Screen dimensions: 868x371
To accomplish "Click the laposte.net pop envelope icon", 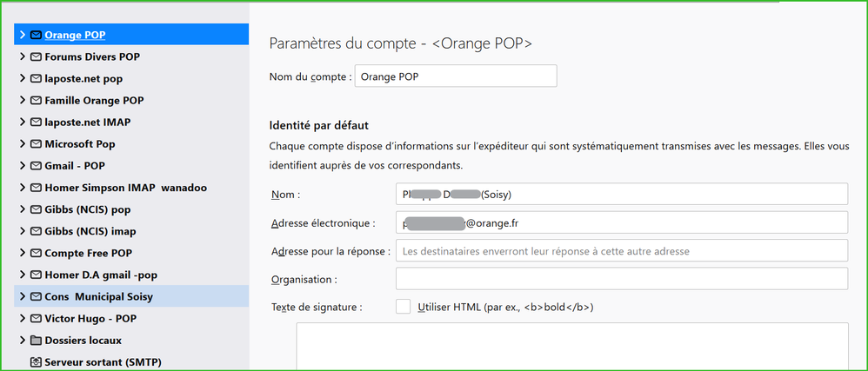I will point(36,78).
